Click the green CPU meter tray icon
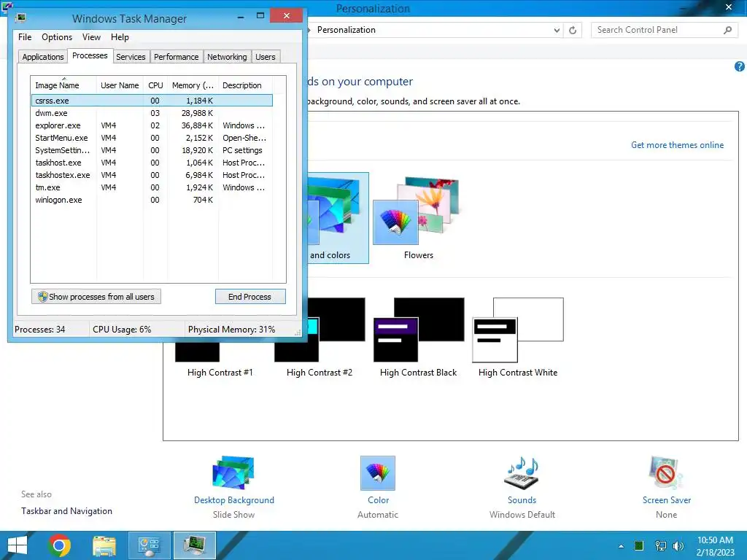Screen dimensions: 747x560 click(639, 545)
